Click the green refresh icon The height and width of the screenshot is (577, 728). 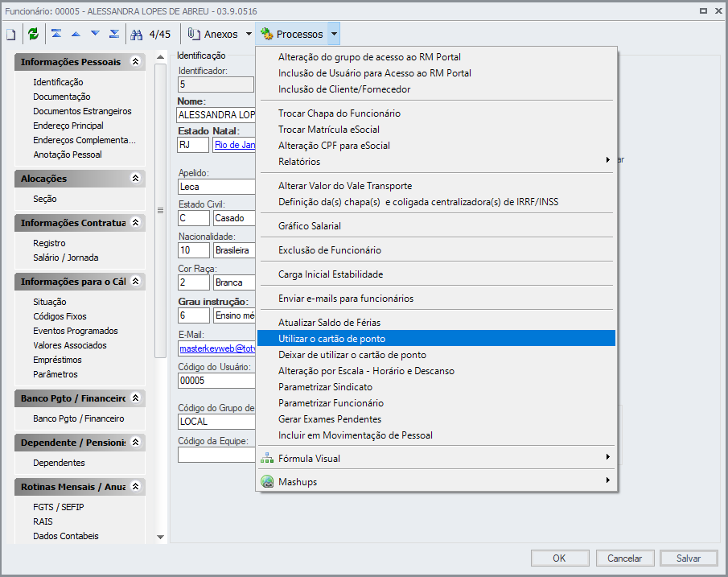(33, 34)
